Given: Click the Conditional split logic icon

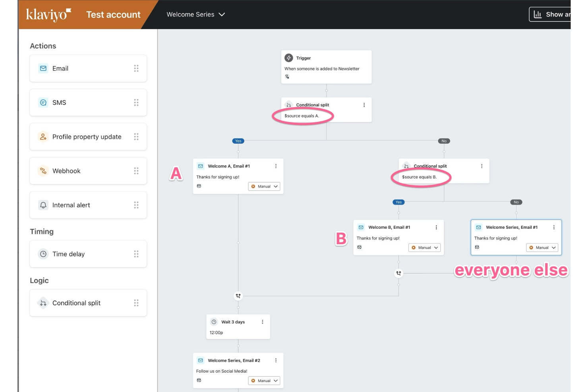Looking at the screenshot, I should (43, 303).
